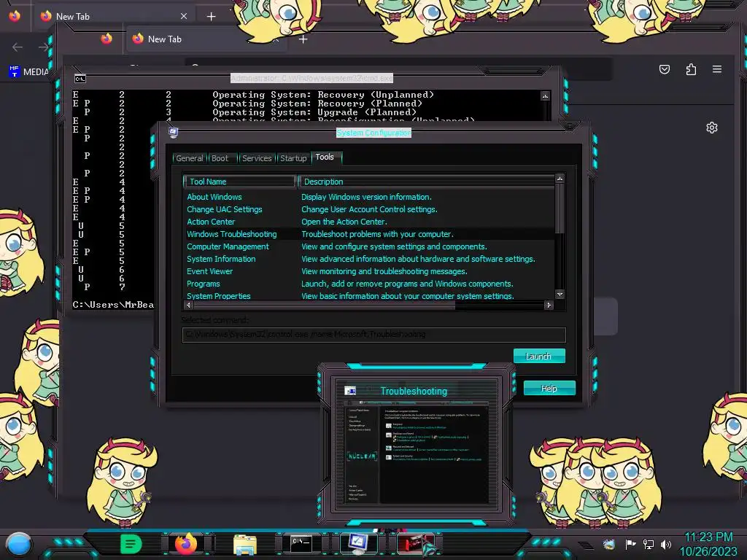Select Windows Troubleshooting row

click(x=369, y=234)
